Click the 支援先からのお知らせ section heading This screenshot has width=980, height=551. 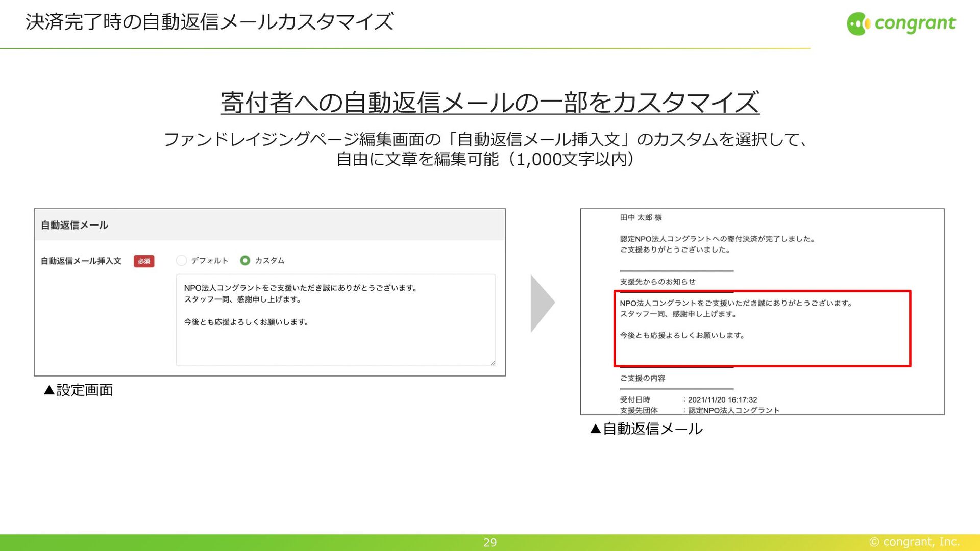(x=657, y=282)
